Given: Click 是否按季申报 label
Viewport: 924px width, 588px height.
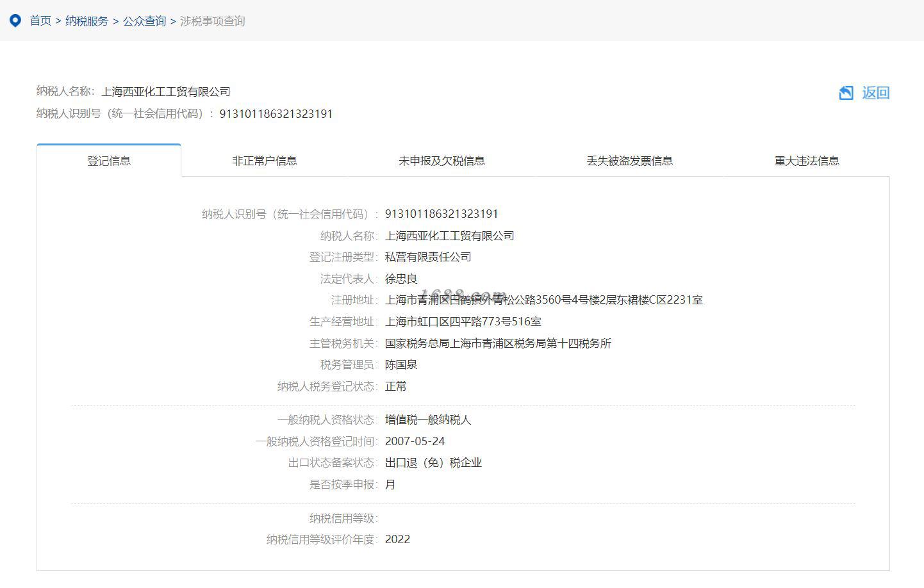Looking at the screenshot, I should (x=343, y=484).
